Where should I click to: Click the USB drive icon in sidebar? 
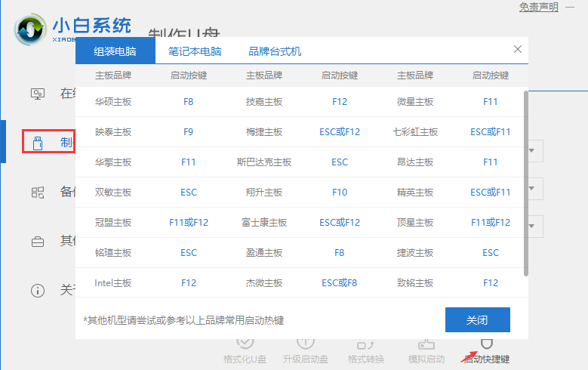point(37,142)
